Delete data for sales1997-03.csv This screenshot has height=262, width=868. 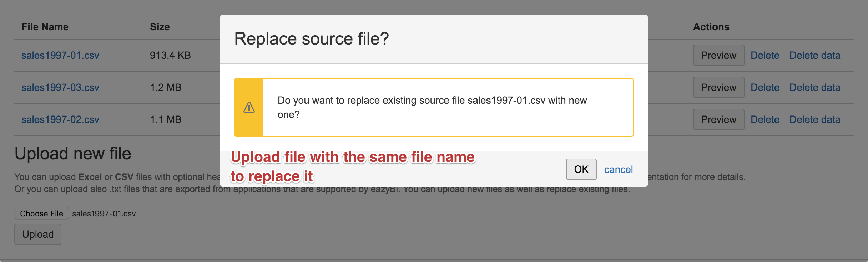(815, 87)
